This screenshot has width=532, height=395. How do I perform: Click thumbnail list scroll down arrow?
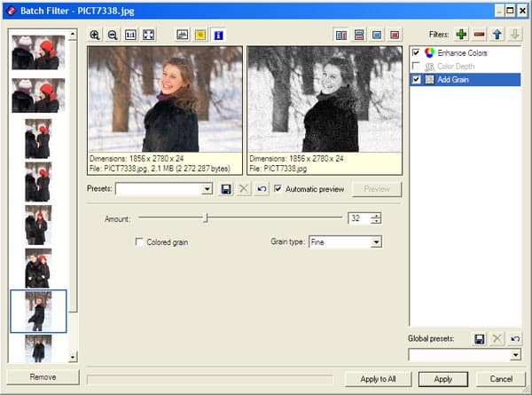point(73,358)
